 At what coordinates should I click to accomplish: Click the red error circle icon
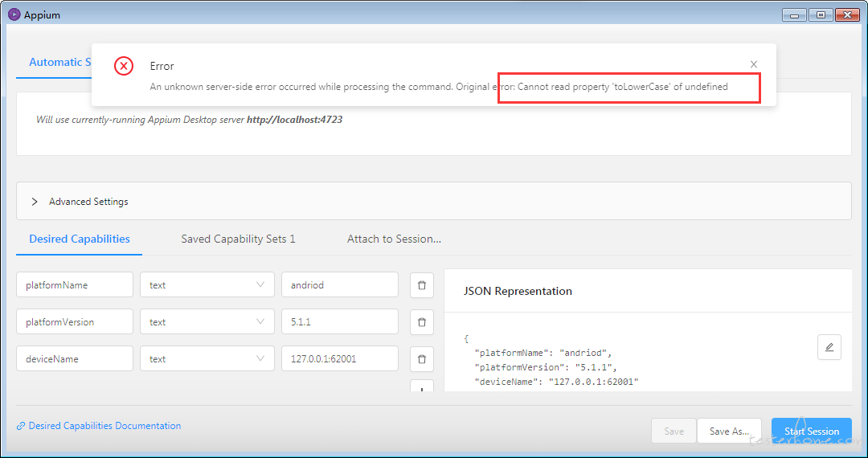[124, 66]
